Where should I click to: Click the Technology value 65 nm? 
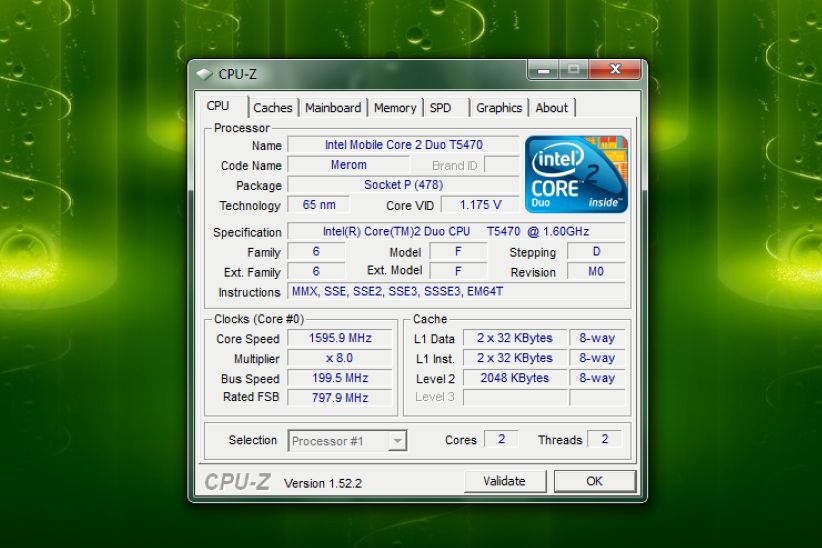pyautogui.click(x=319, y=205)
